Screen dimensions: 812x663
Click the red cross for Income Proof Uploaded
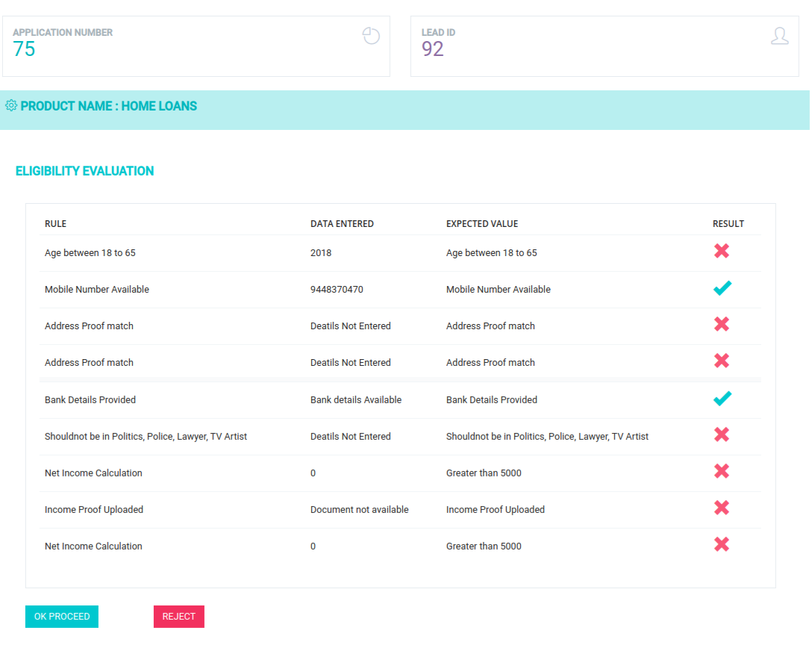pos(721,508)
